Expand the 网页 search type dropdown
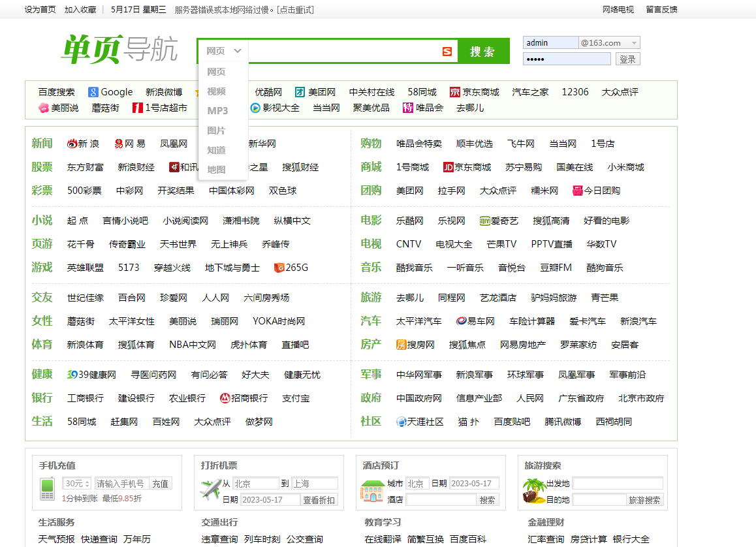756x547 pixels. coord(223,51)
